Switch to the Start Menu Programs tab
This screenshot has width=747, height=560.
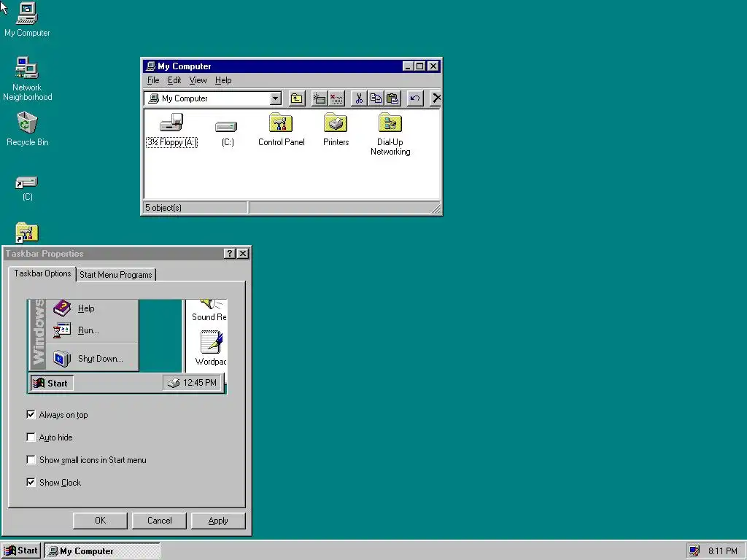point(116,275)
